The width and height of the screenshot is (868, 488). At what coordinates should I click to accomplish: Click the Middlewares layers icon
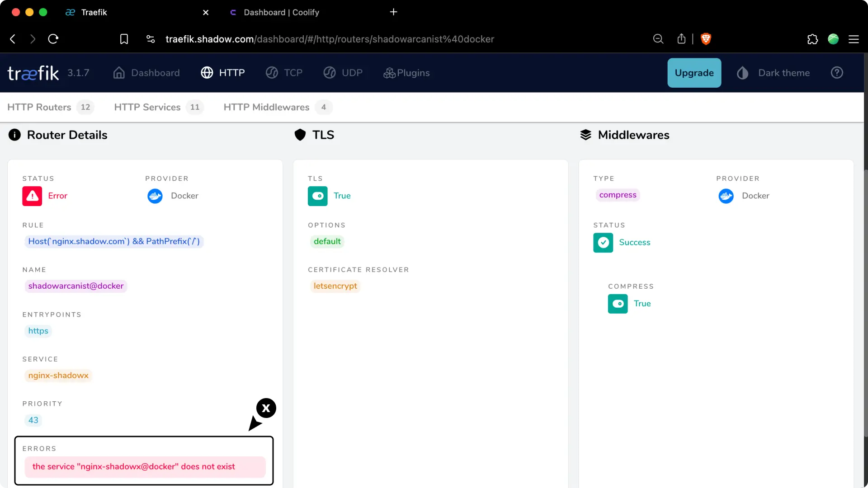[585, 135]
